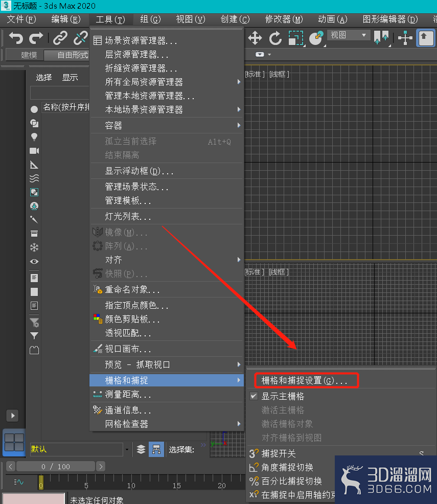Screen dimensions: 437x504
Task: Click the highlighted sort-by-hierarchy icon
Action: click(156, 449)
